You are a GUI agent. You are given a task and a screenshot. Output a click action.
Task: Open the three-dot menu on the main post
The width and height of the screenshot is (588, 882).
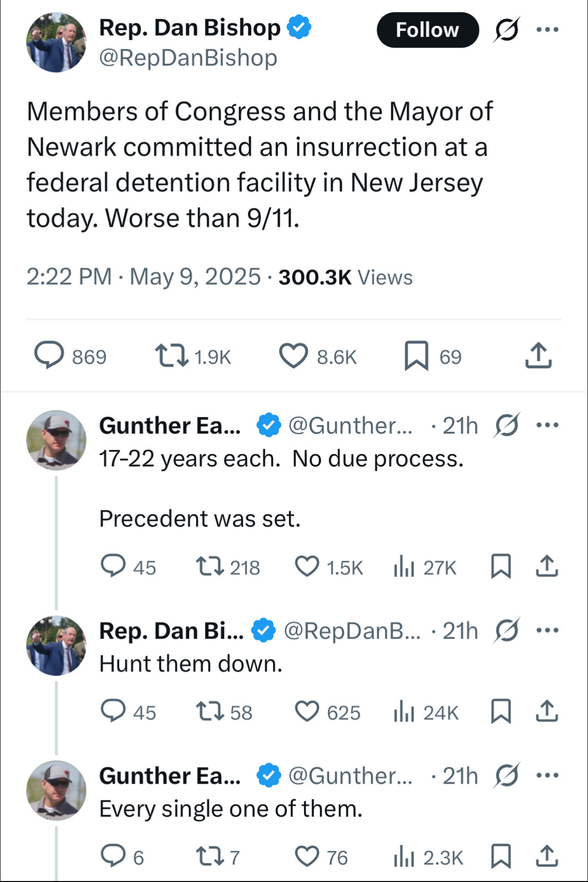pos(547,30)
